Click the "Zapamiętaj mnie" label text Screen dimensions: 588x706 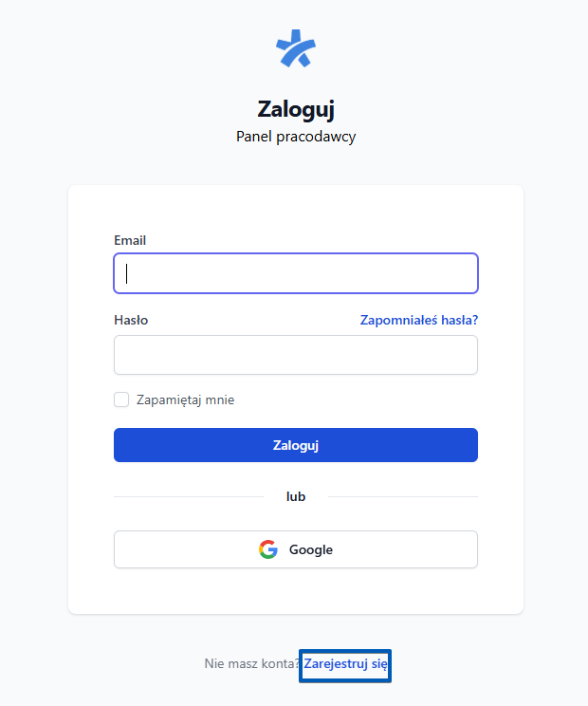coord(185,399)
